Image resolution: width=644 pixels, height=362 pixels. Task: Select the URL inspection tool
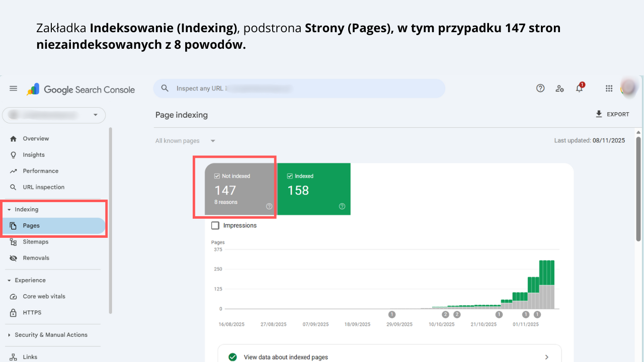click(42, 187)
